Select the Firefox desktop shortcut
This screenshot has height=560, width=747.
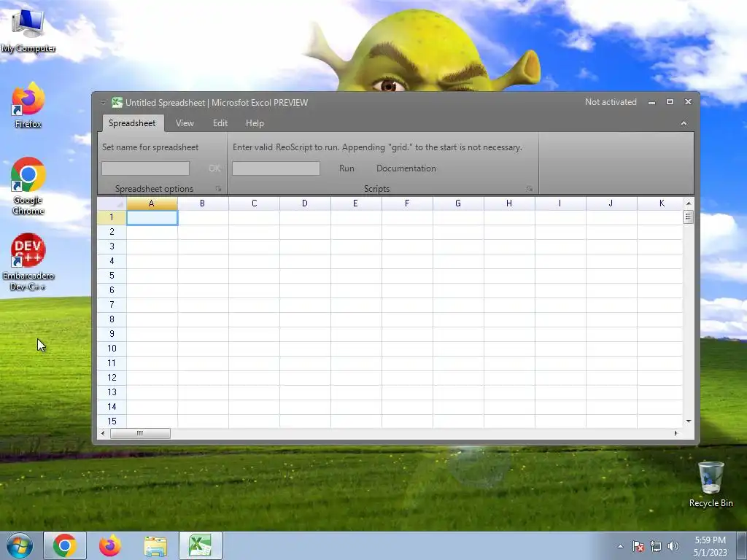click(x=28, y=105)
